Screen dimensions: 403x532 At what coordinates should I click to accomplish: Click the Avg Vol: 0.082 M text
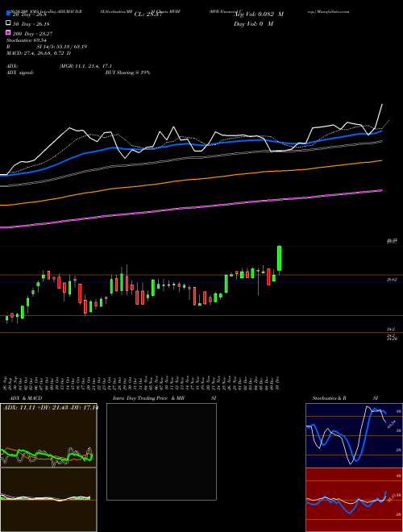(259, 15)
